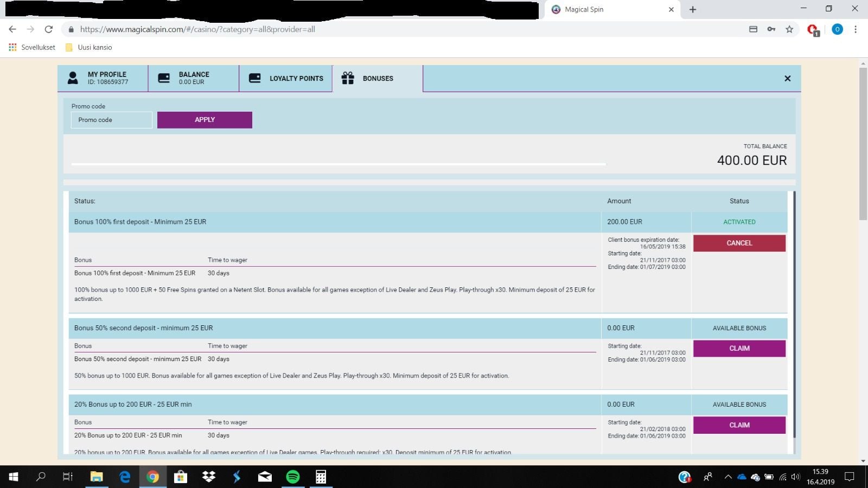
Task: Click the browser page scrollbar thumb
Action: point(863,144)
